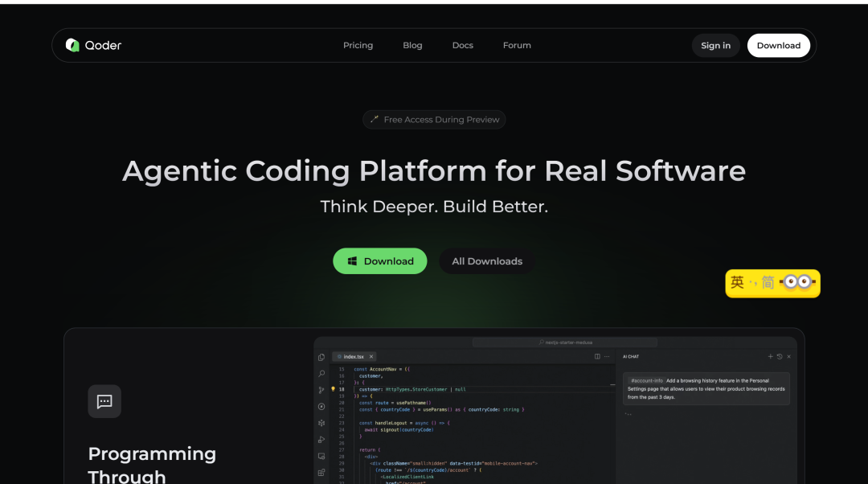This screenshot has width=868, height=484.
Task: Open the Extensions blocks icon in the IDE sidebar
Action: (x=321, y=473)
